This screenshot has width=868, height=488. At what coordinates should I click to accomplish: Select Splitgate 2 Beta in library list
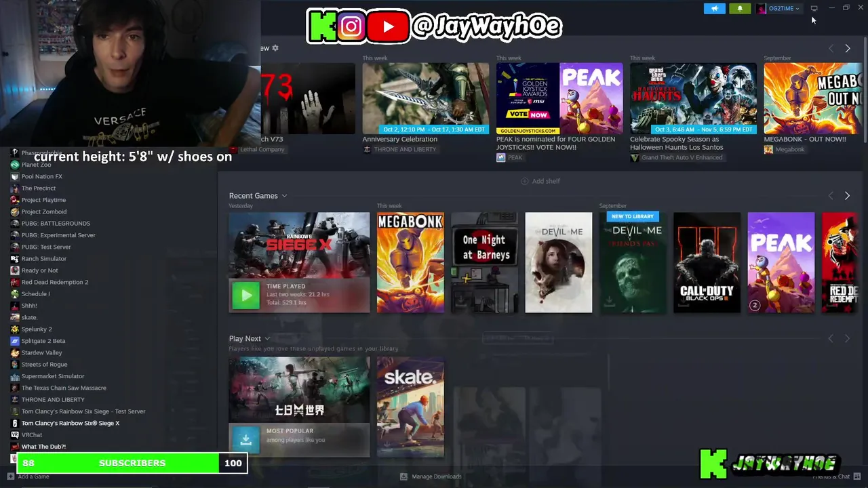click(x=43, y=341)
